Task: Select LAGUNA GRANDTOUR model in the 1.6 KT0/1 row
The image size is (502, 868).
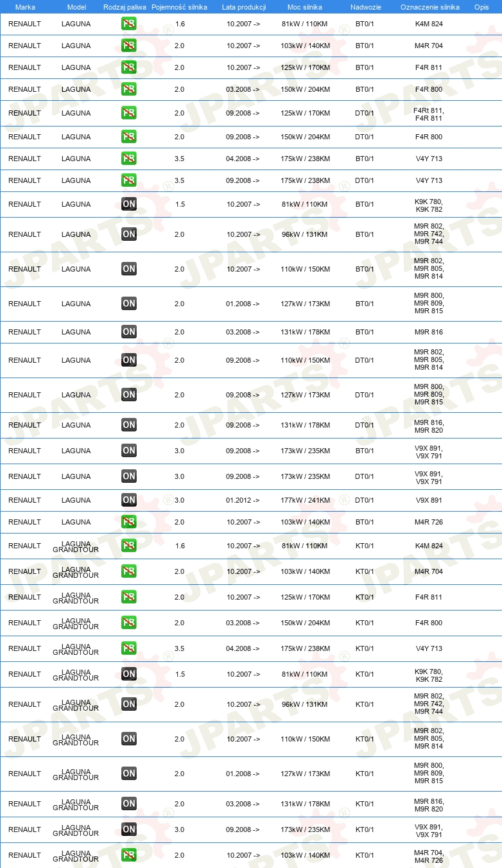Action: [76, 547]
